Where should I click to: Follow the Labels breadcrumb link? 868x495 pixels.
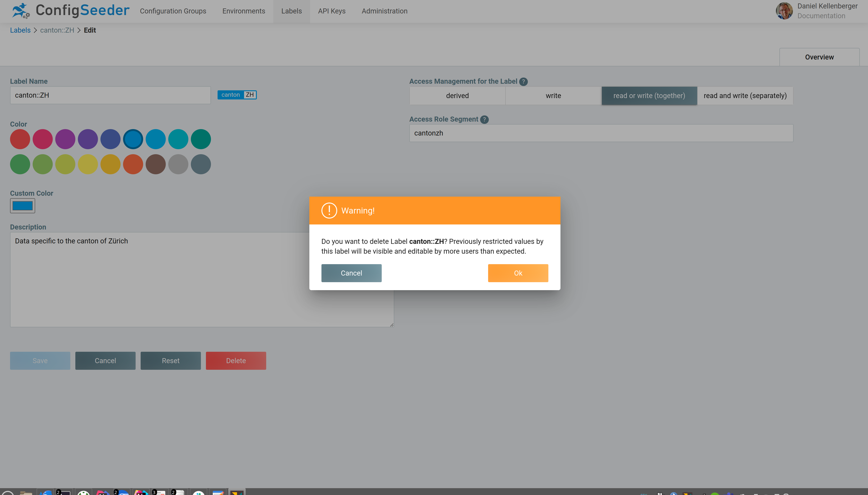[20, 30]
